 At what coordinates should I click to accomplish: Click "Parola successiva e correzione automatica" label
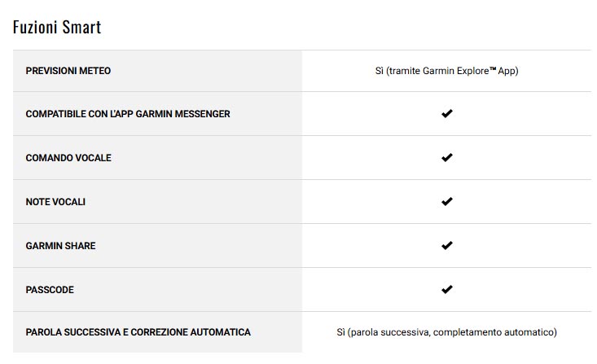pyautogui.click(x=138, y=332)
